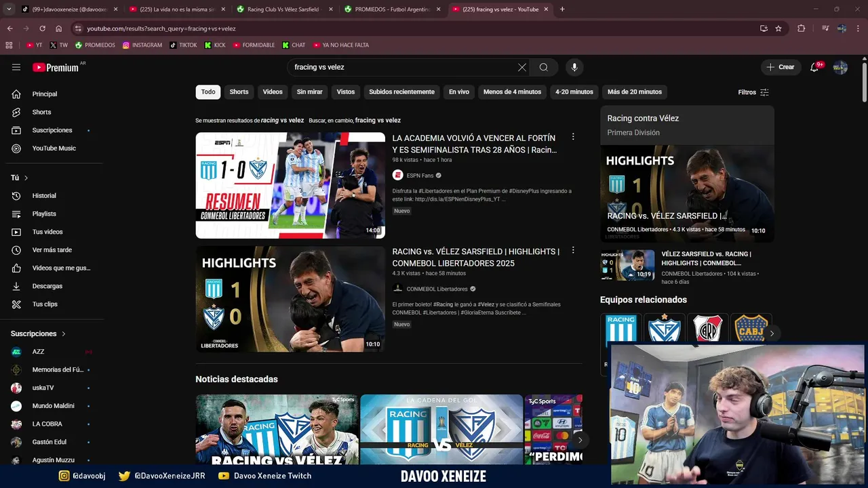
Task: Open more options for ESPN Fans video
Action: pyautogui.click(x=573, y=137)
